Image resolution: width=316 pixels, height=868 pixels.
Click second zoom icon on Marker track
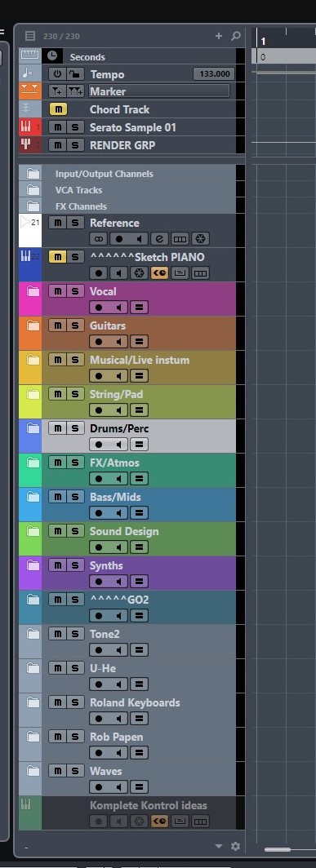pyautogui.click(x=74, y=91)
